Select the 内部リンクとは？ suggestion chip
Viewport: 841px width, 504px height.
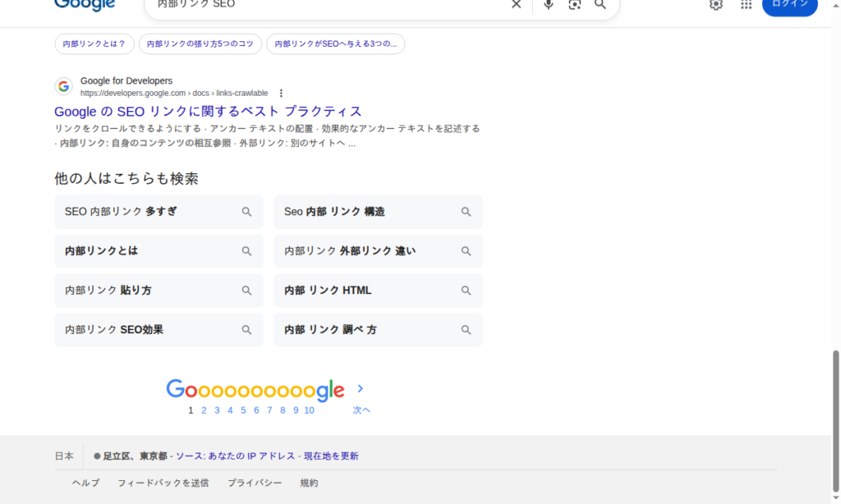click(94, 44)
